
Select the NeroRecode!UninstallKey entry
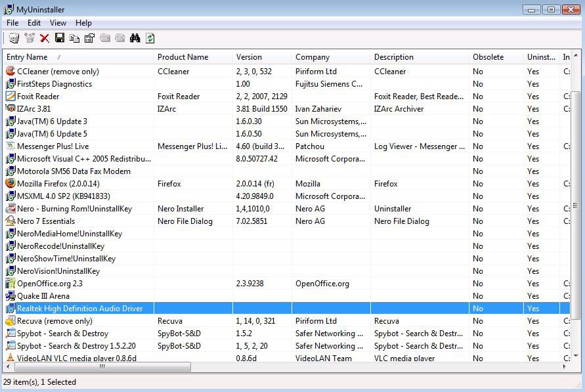coord(60,246)
